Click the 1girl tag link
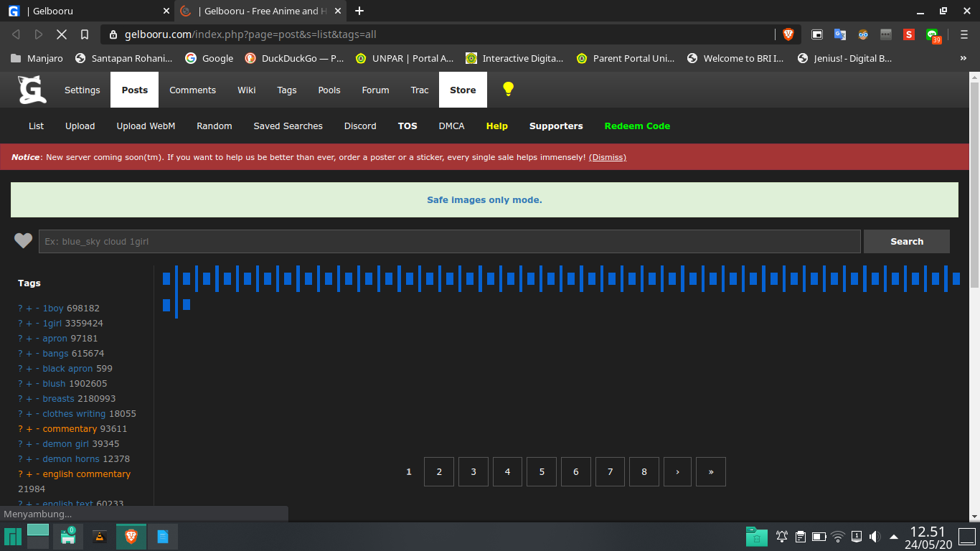980x551 pixels. click(52, 323)
